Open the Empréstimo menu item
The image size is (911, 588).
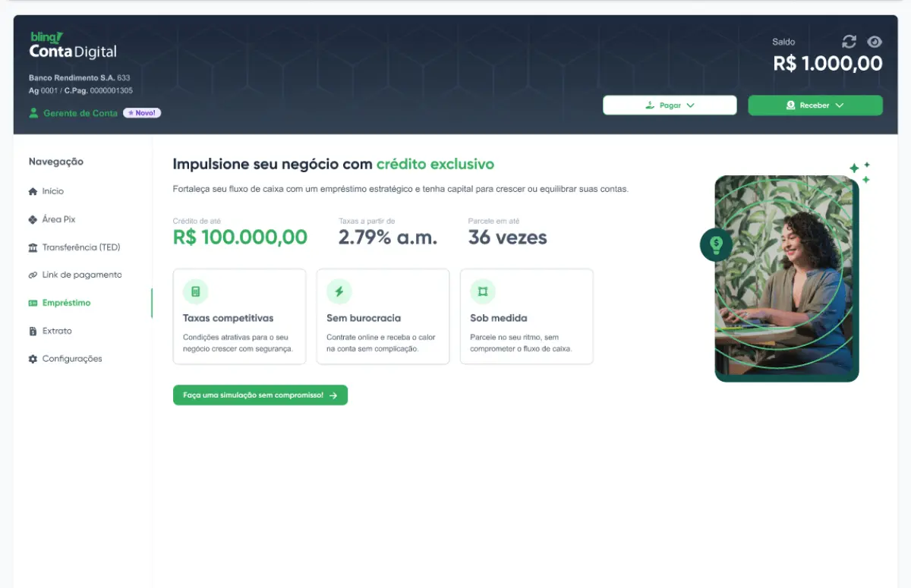point(66,303)
